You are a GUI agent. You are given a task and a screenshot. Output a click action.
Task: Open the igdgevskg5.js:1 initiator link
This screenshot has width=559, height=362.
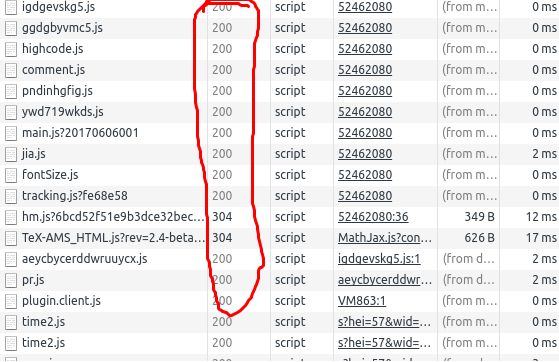379,259
